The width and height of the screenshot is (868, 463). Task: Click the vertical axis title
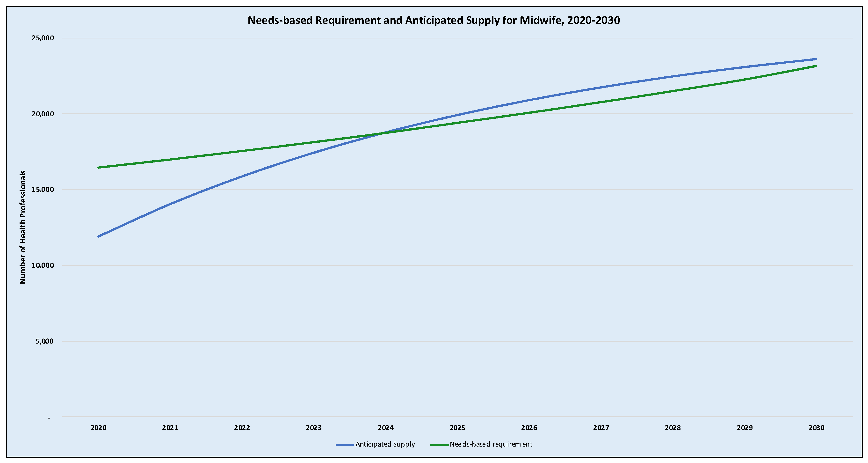pos(22,227)
